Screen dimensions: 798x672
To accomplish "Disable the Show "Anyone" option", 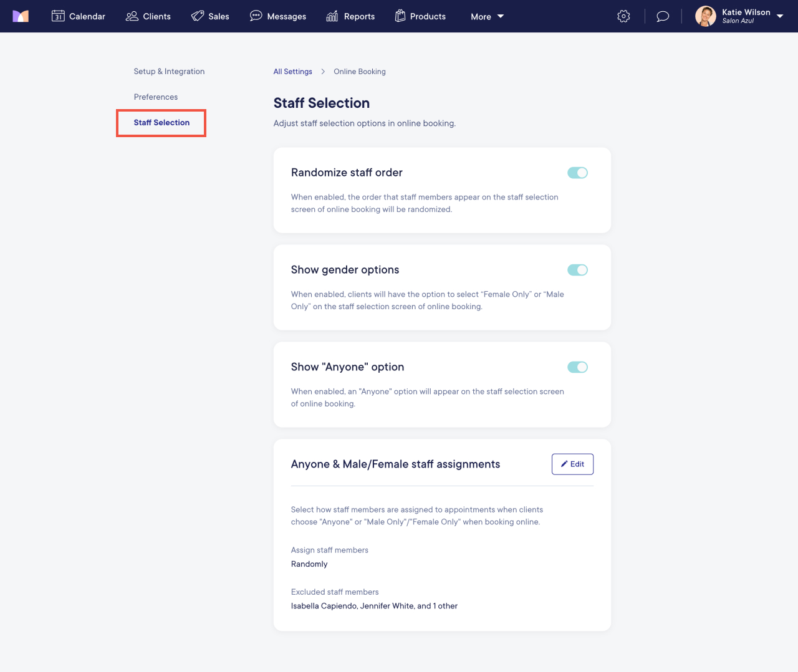I will (x=578, y=367).
